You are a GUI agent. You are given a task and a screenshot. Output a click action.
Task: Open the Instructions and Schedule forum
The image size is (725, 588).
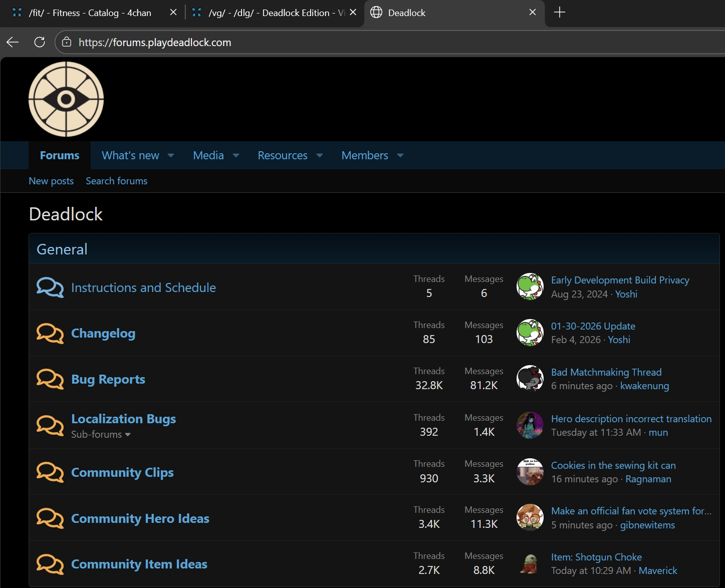(x=143, y=287)
